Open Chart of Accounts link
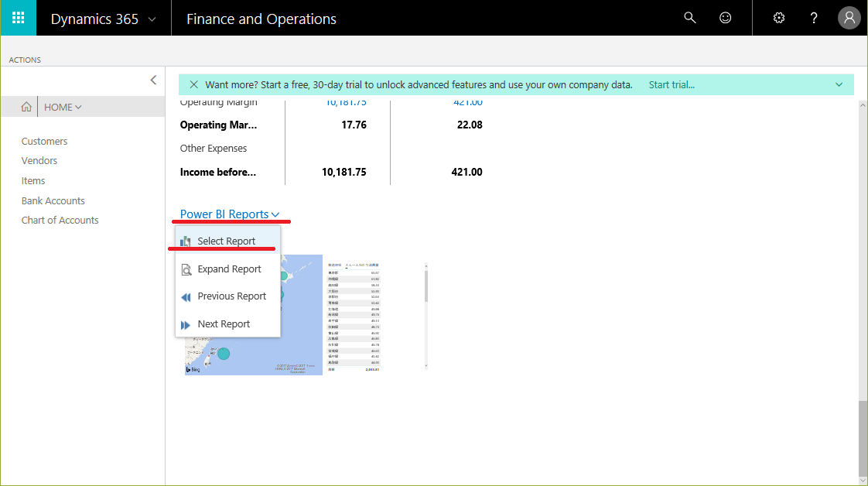This screenshot has height=486, width=868. 60,221
